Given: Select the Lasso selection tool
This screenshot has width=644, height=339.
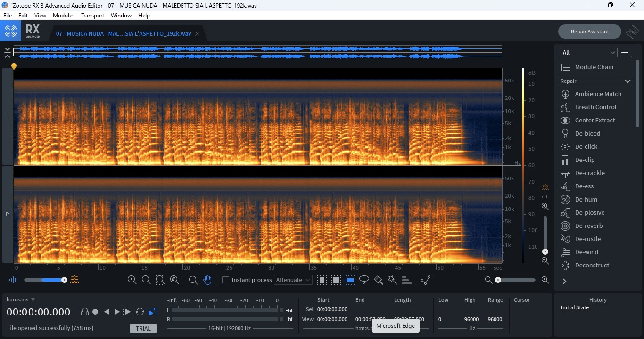Looking at the screenshot, I should coord(364,280).
